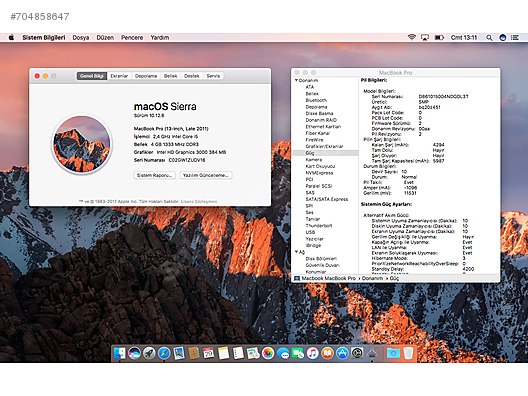Open Photos pinwheel icon in dock
Screen dimensions: 528x396
click(x=268, y=353)
